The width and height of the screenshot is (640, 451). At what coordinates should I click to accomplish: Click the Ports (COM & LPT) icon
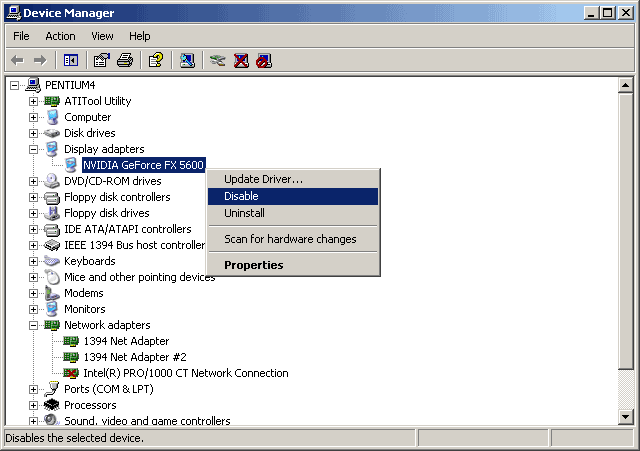pyautogui.click(x=52, y=389)
